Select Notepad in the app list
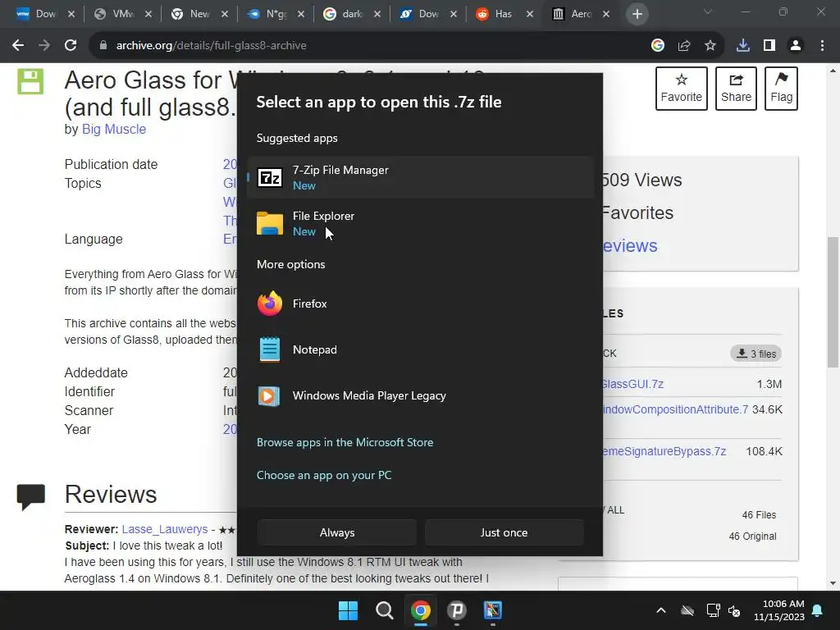The image size is (840, 630). pyautogui.click(x=421, y=349)
